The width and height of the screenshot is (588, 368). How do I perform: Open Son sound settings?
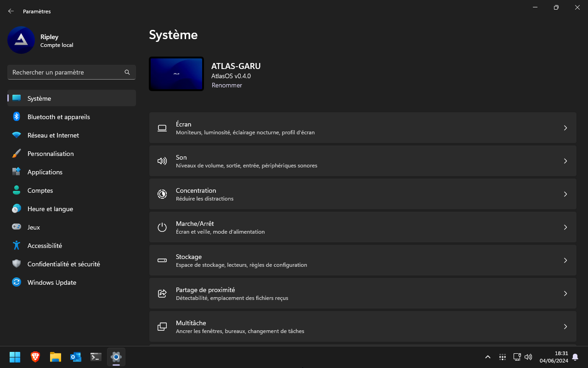click(363, 161)
